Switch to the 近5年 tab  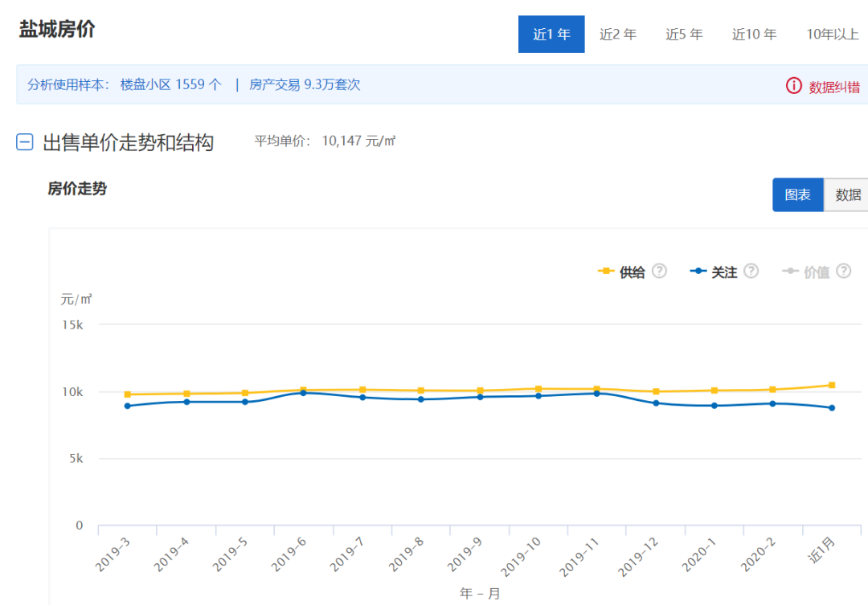(684, 34)
